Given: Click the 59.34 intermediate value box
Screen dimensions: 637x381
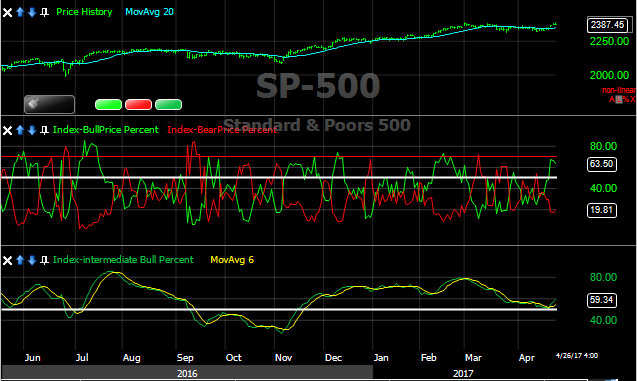Looking at the screenshot, I should point(602,300).
